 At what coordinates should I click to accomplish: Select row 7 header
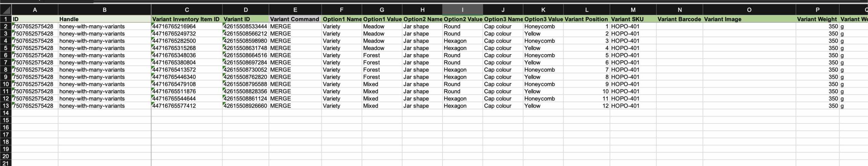[x=6, y=63]
